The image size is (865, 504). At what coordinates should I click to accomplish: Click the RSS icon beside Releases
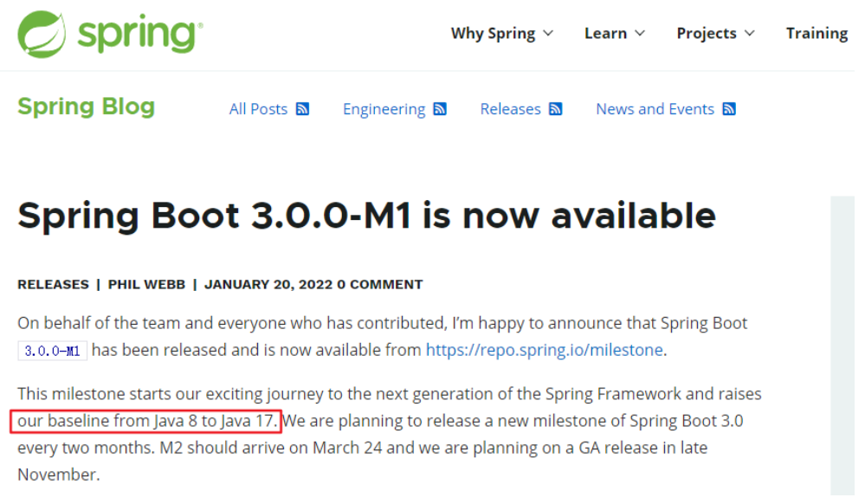555,109
